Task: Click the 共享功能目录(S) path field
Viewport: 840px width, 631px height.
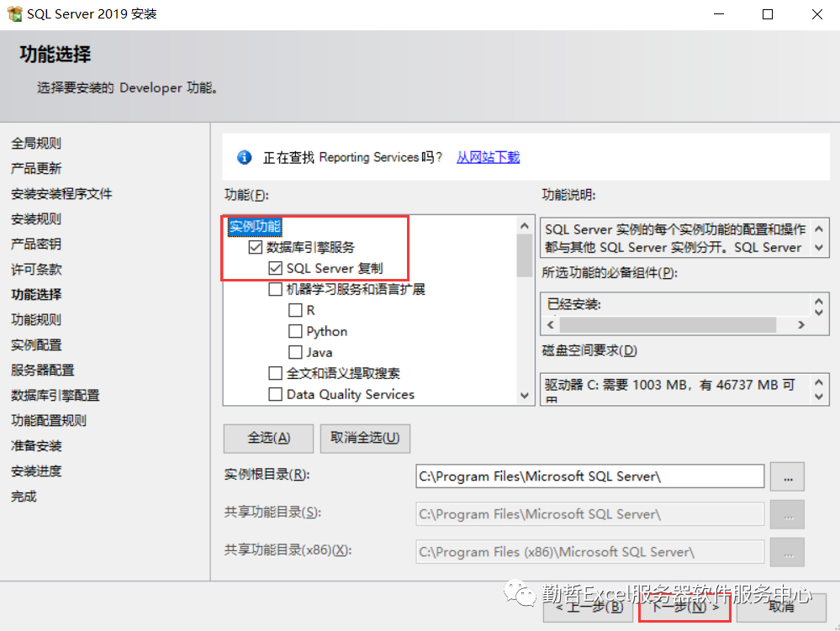Action: pos(589,514)
